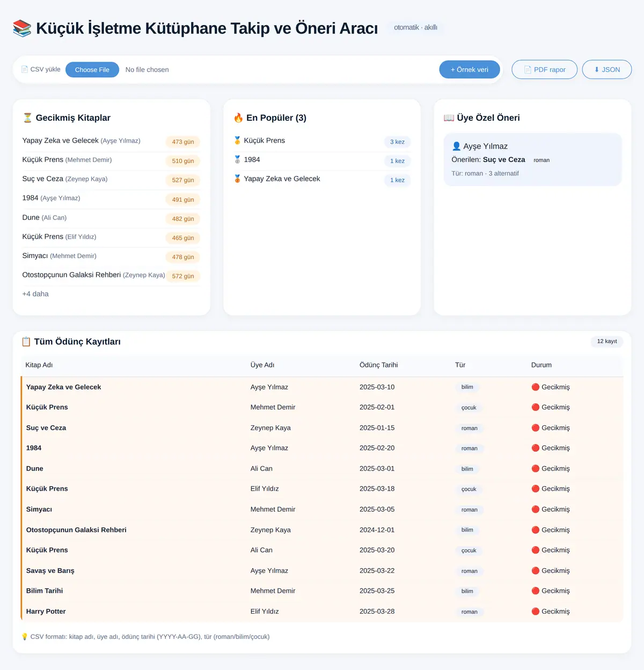Click the "Kitap Adı" column header
644x670 pixels.
click(39, 365)
